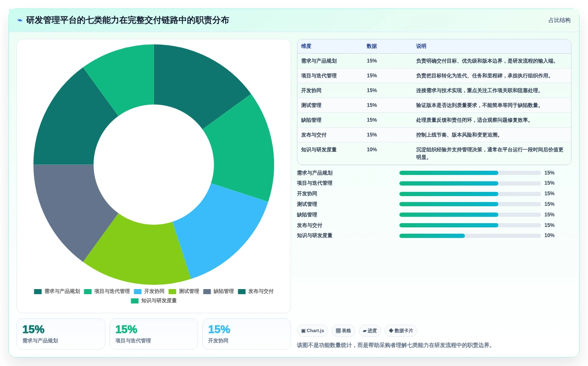Open the 项目与迭代管理 15% data card
The width and height of the screenshot is (588, 366).
(x=154, y=334)
